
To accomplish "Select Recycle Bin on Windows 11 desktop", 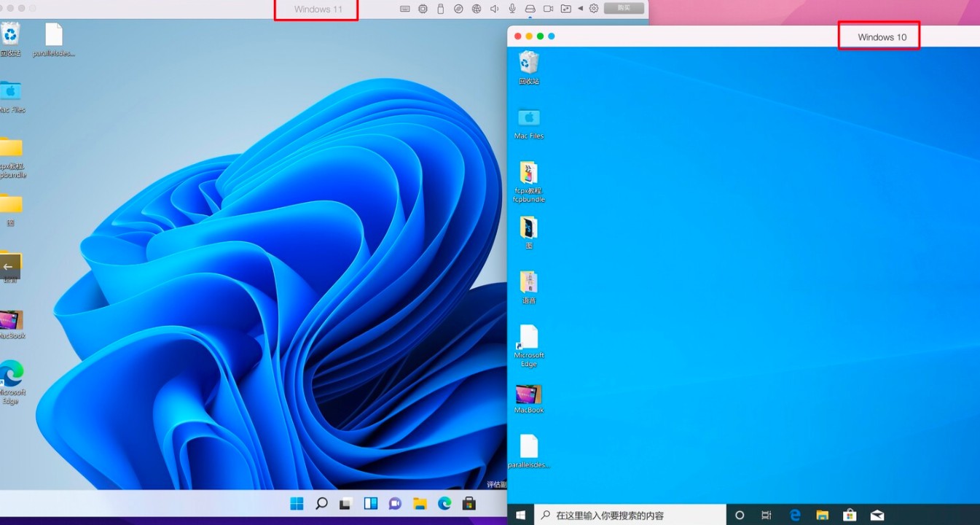I will [10, 39].
